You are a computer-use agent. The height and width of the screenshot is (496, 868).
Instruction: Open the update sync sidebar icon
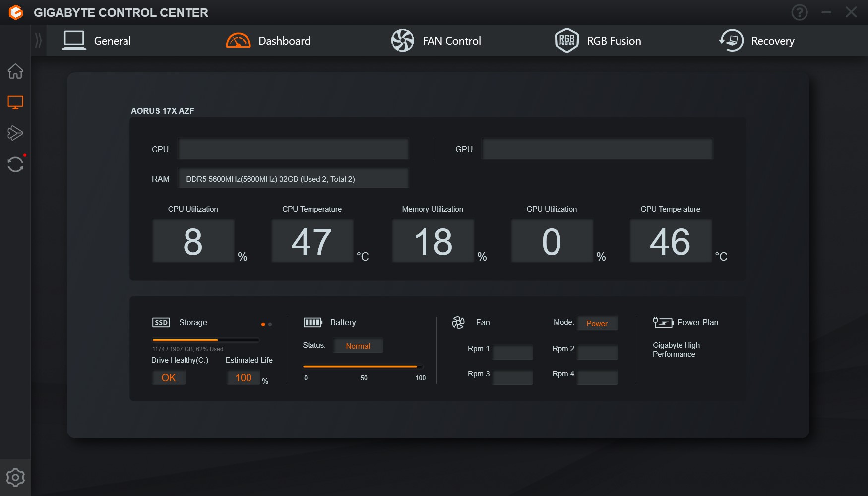pos(15,164)
